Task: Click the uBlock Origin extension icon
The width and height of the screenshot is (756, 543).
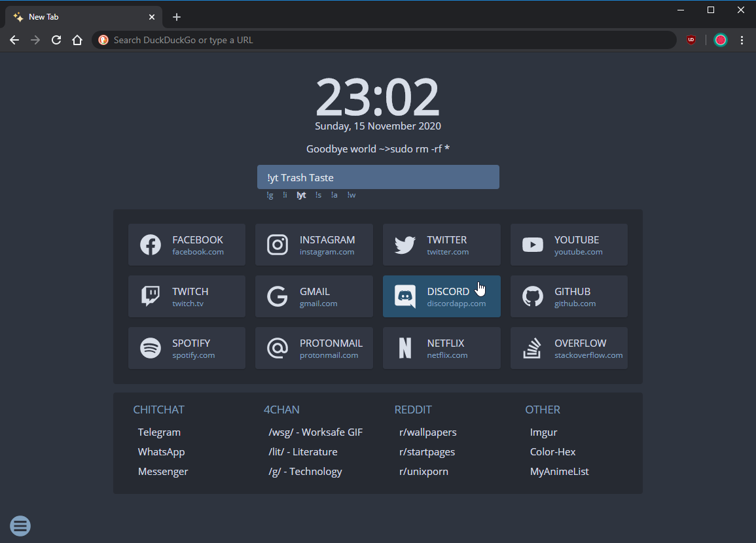Action: tap(691, 40)
